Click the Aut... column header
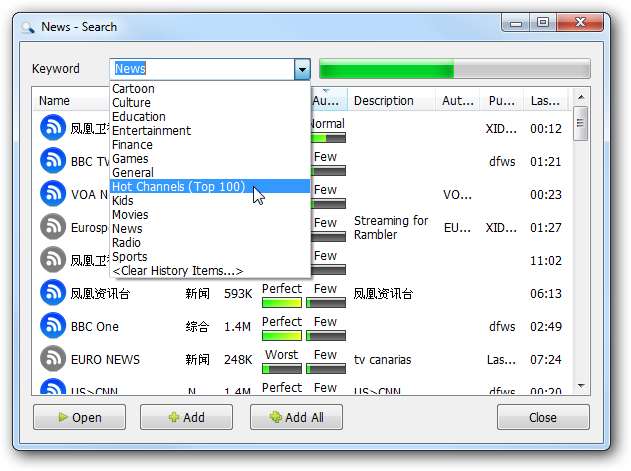 (458, 101)
